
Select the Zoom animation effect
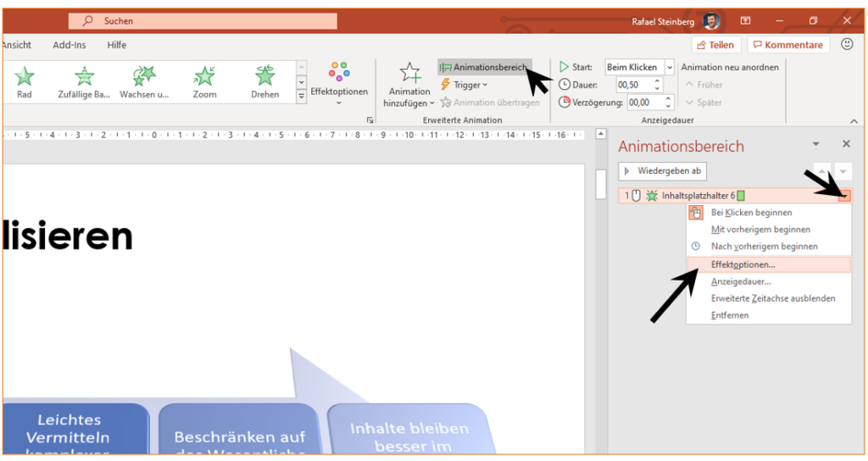[204, 82]
